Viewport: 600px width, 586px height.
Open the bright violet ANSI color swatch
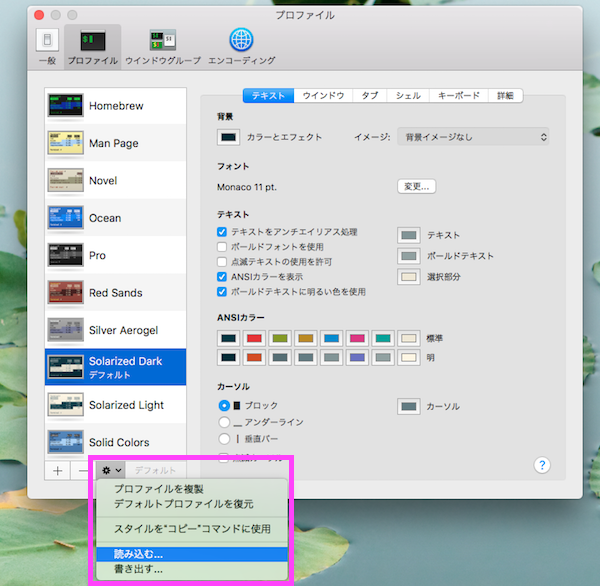pyautogui.click(x=357, y=357)
